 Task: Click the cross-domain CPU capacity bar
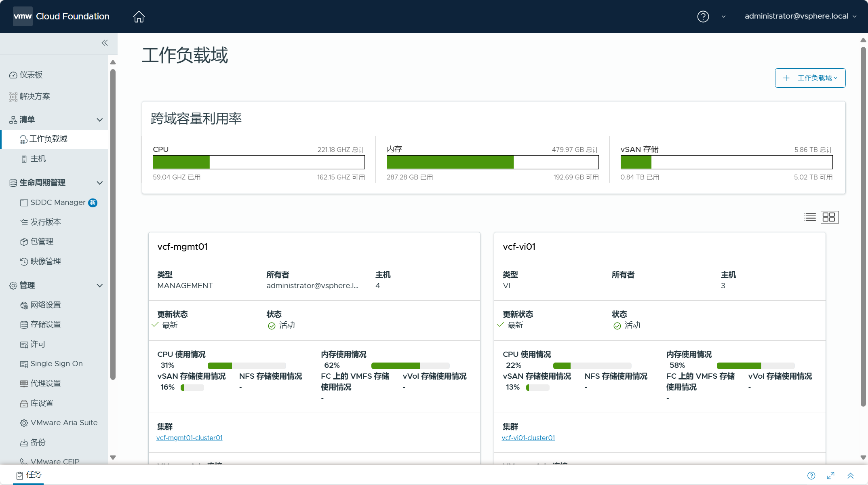point(259,162)
